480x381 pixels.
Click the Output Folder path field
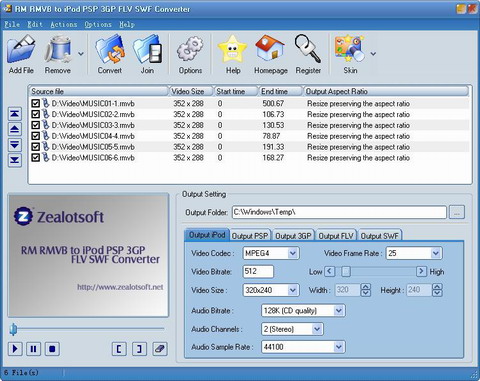pos(339,212)
